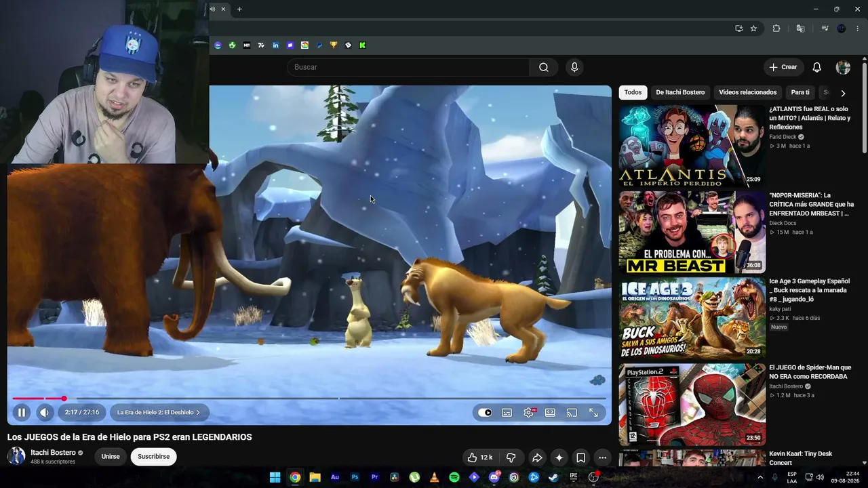The width and height of the screenshot is (868, 488).
Task: Open Spotify from the taskbar
Action: tap(454, 477)
